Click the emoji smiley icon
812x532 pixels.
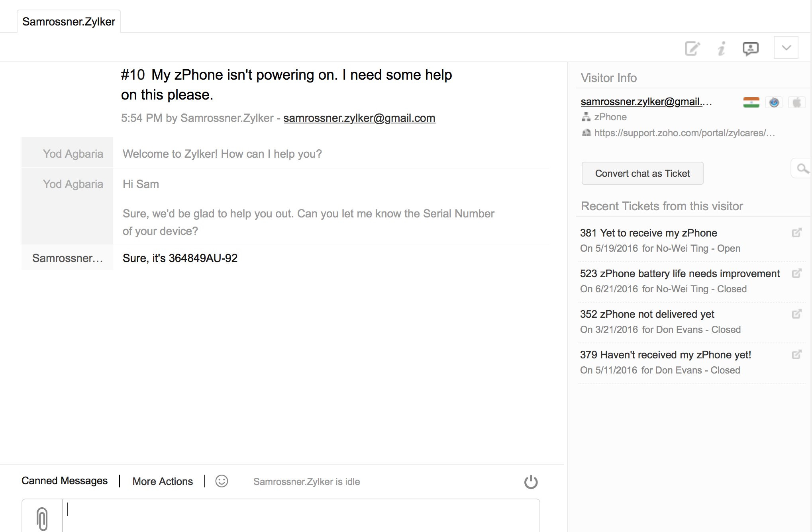coord(222,481)
